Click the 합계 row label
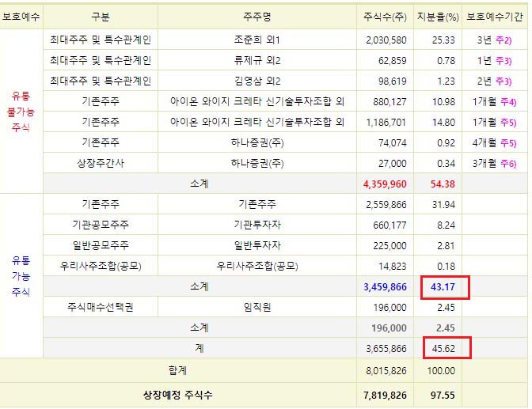Viewport: 532px width, 409px height. [x=178, y=370]
